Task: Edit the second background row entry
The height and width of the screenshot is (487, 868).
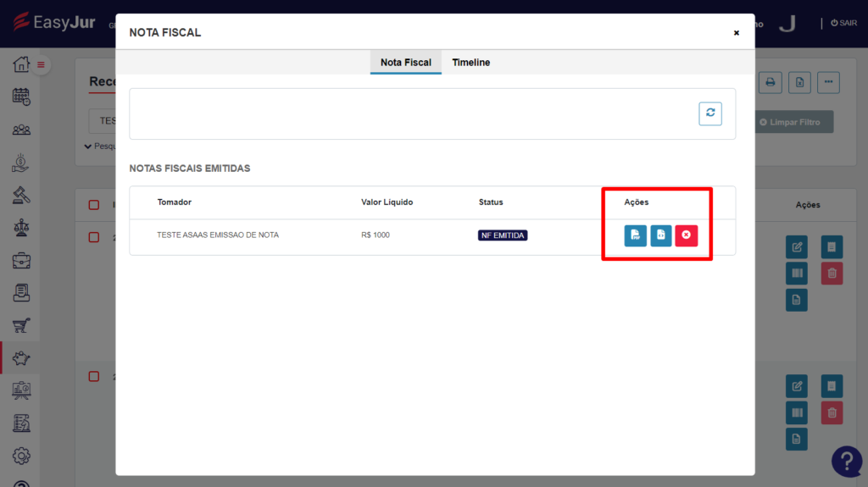Action: (x=797, y=386)
